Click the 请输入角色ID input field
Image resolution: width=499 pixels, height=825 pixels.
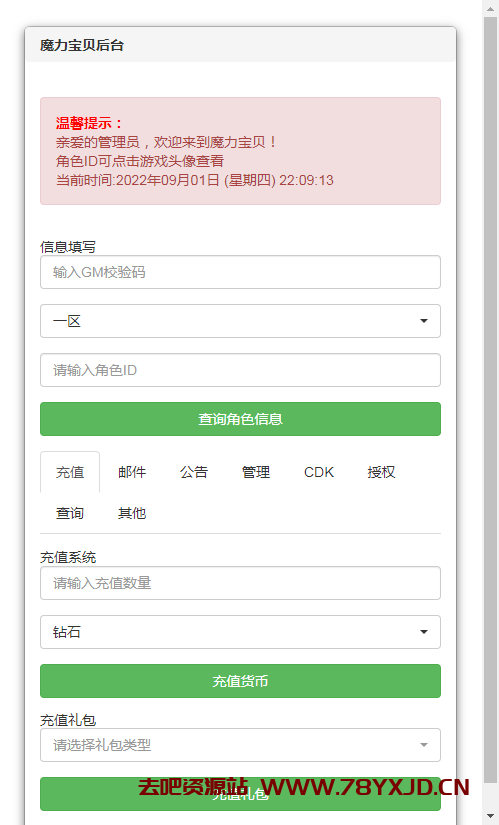[240, 370]
